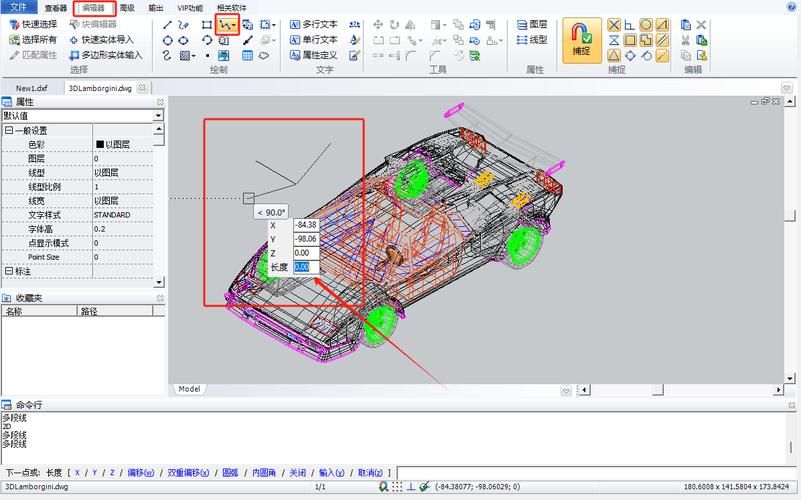Viewport: 805px width, 500px height.
Task: Collapse the 标注 section
Action: [x=8, y=271]
